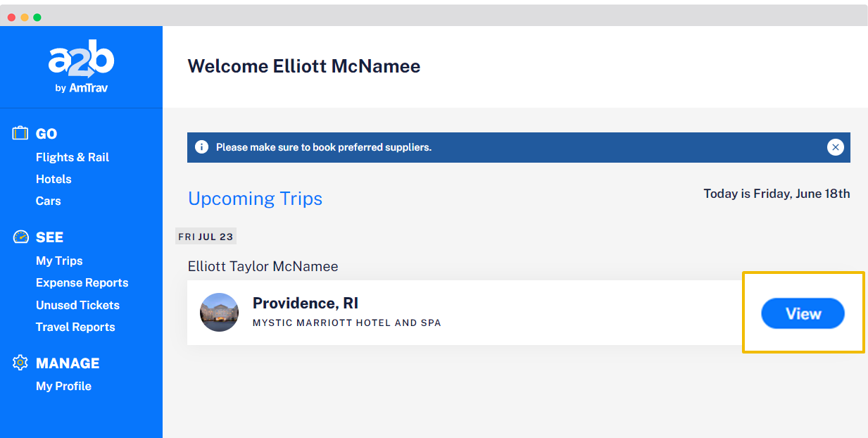Go to Hotels in the sidebar
868x438 pixels.
[x=54, y=179]
